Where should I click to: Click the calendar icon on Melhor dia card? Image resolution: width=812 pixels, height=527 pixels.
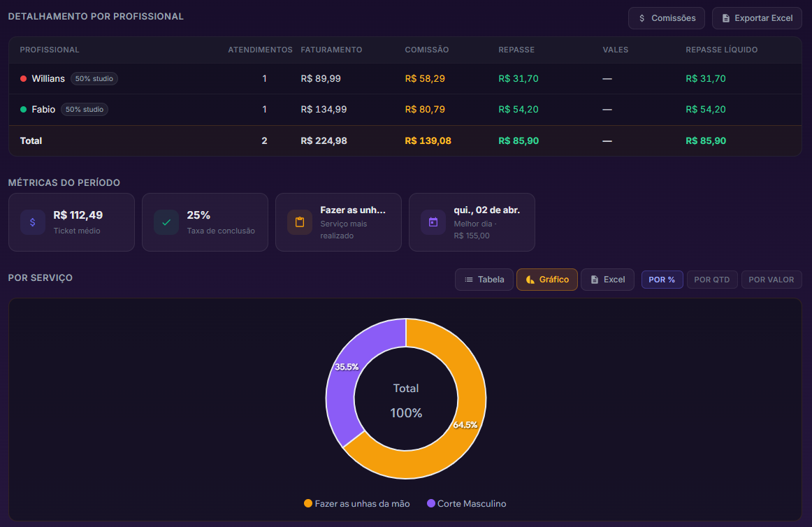pos(433,222)
